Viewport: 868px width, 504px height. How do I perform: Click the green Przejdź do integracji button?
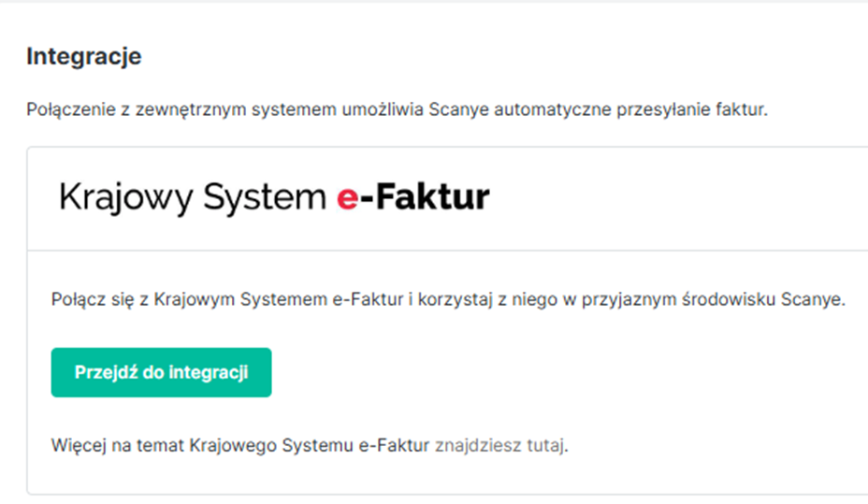point(161,372)
